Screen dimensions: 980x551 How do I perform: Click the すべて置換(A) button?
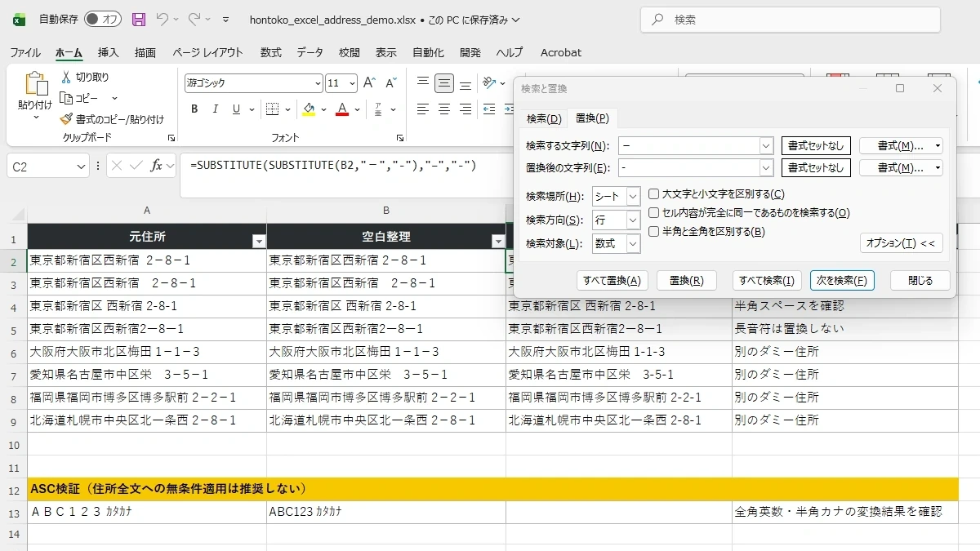(x=612, y=280)
